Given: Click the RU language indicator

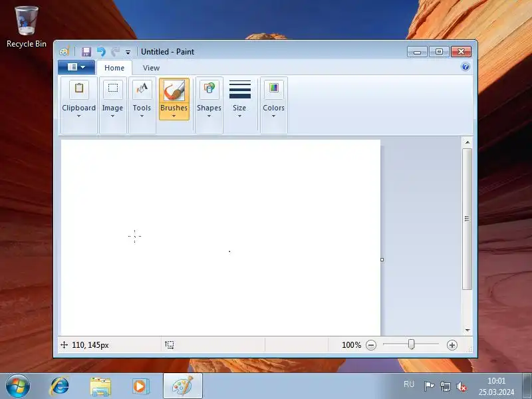Looking at the screenshot, I should [409, 384].
